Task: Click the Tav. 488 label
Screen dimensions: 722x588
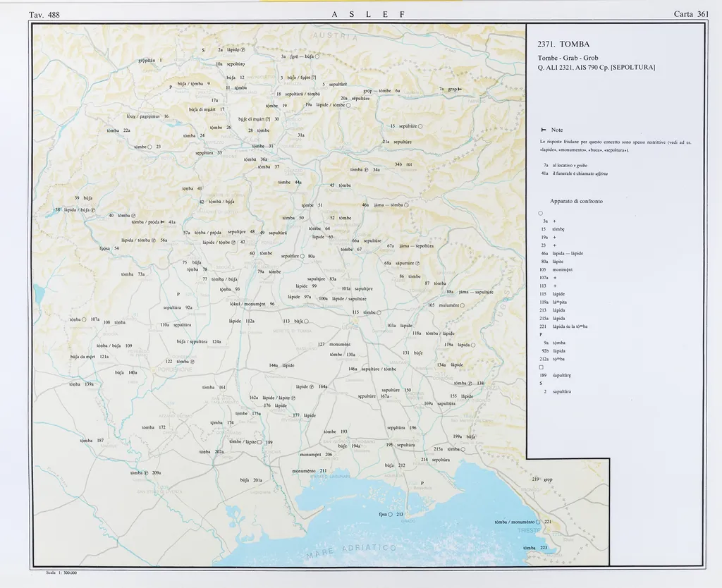Action: [x=44, y=14]
